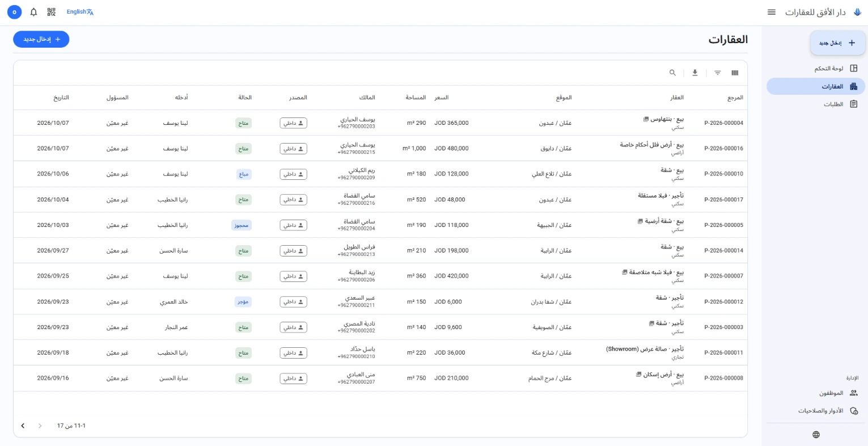This screenshot has height=446, width=868.
Task: Click the مباع status chip
Action: [x=244, y=174]
